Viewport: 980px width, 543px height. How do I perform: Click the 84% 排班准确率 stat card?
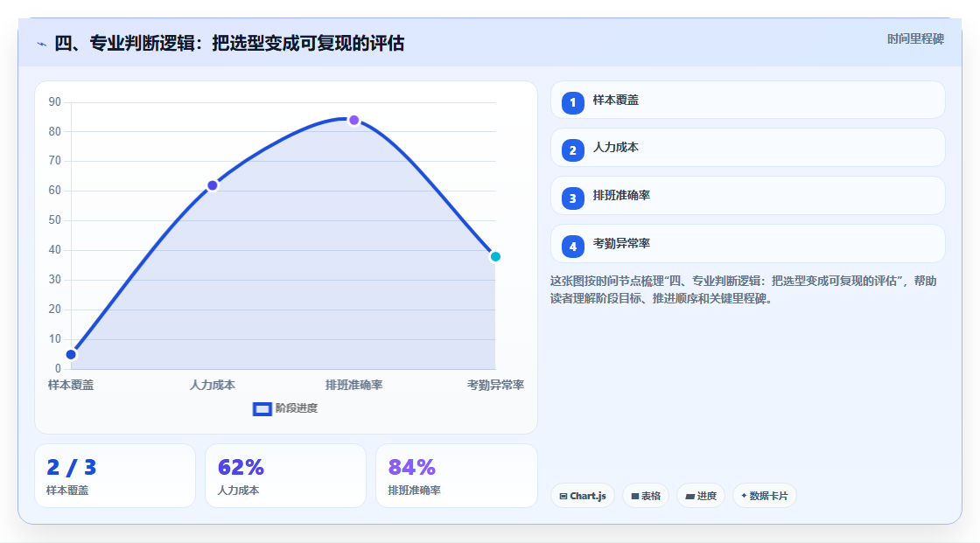456,476
